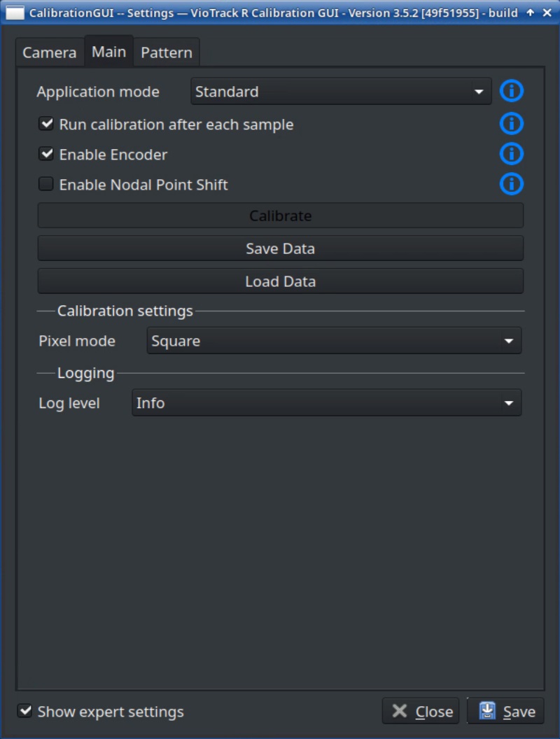Switch to the Pattern tab
This screenshot has width=560, height=739.
(167, 53)
